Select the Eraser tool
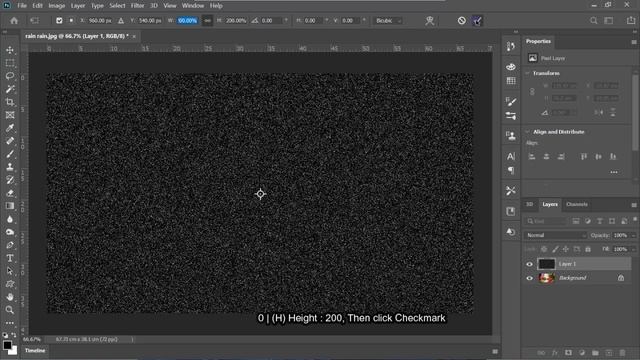Image resolution: width=640 pixels, height=360 pixels. click(x=10, y=193)
